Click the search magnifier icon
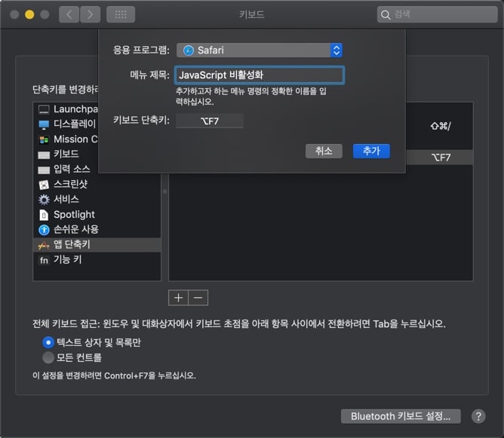The image size is (504, 438). click(385, 15)
